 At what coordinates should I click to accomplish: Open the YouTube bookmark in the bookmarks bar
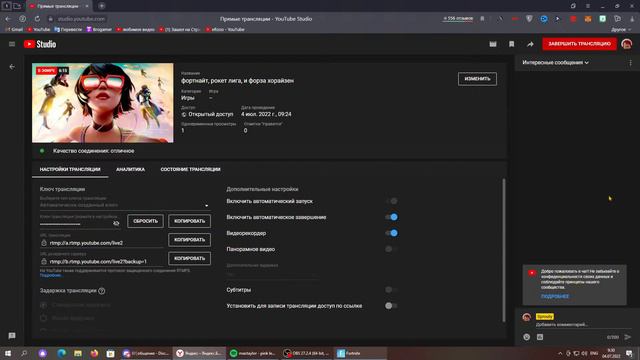coord(39,29)
